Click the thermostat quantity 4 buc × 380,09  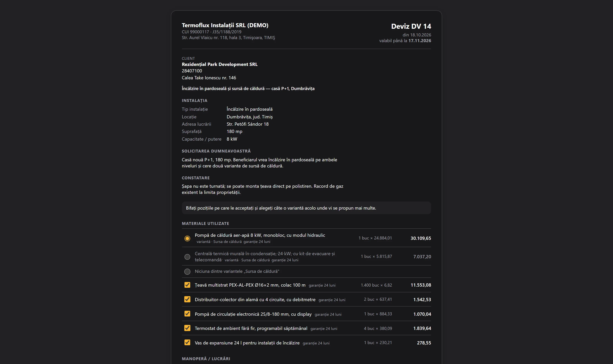(x=378, y=328)
